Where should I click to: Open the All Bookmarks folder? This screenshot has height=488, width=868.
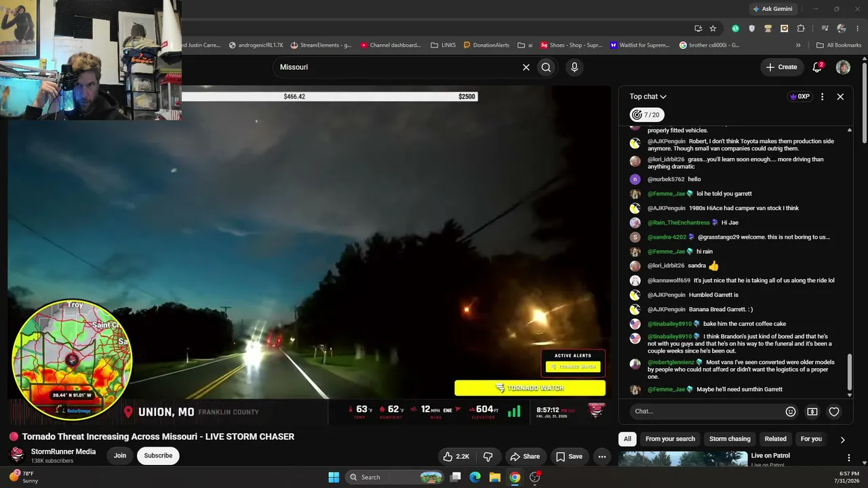839,45
